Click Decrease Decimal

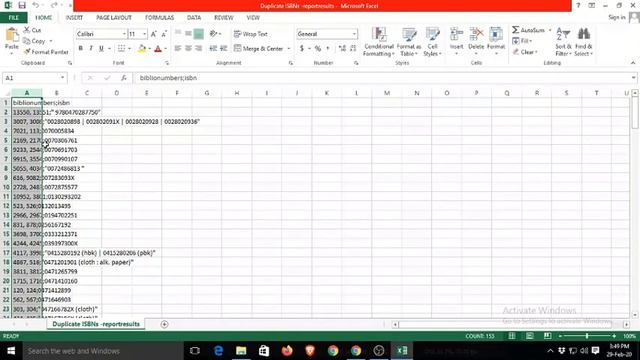pyautogui.click(x=353, y=49)
